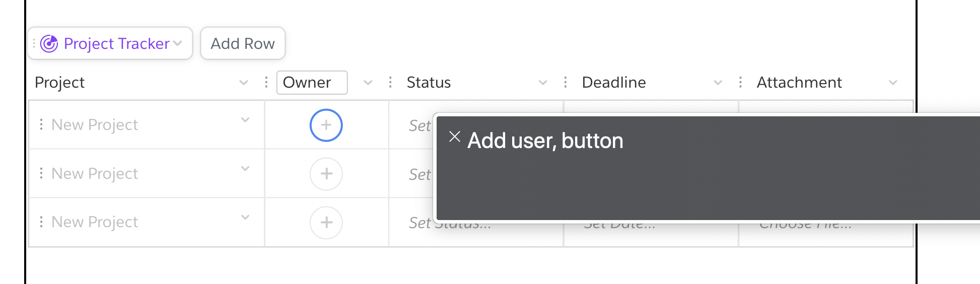The height and width of the screenshot is (284, 980).
Task: Open the Deadline column chevron menu
Action: (718, 83)
